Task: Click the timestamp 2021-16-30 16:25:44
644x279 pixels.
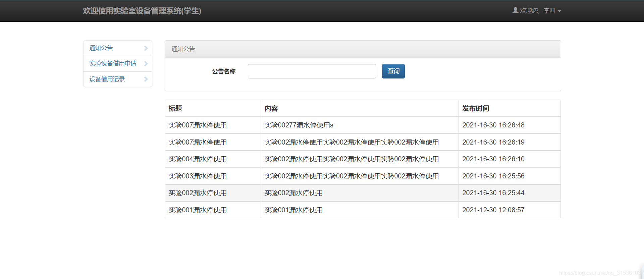Action: (x=493, y=193)
